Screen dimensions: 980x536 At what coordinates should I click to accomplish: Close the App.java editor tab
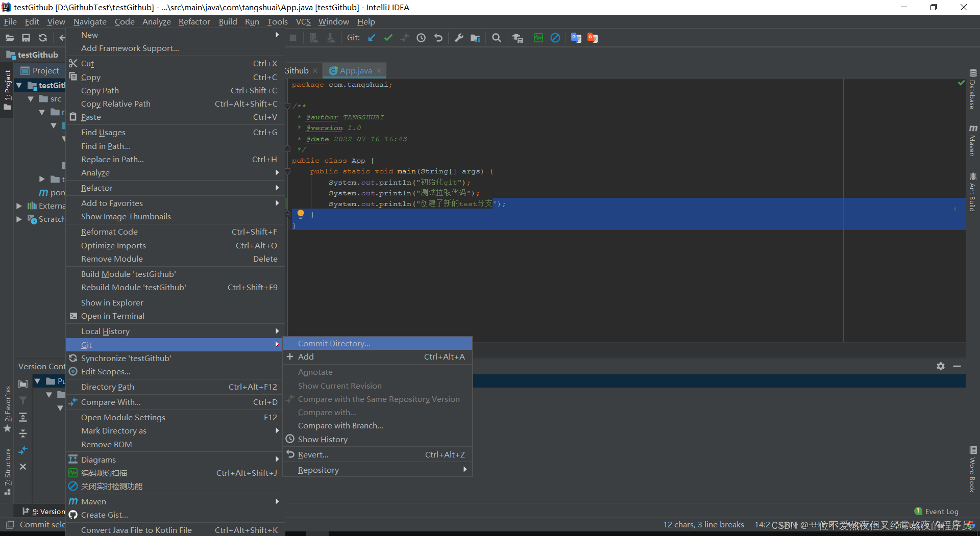[x=379, y=71]
